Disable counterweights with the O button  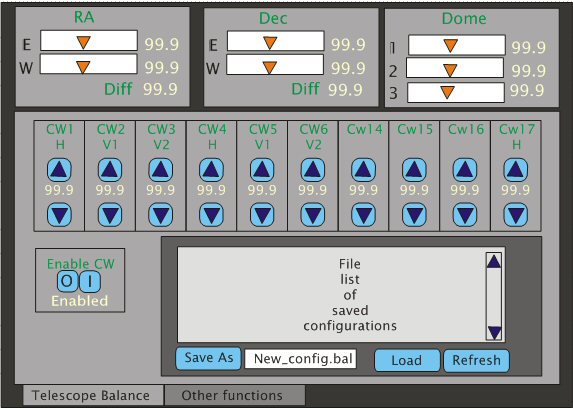68,281
